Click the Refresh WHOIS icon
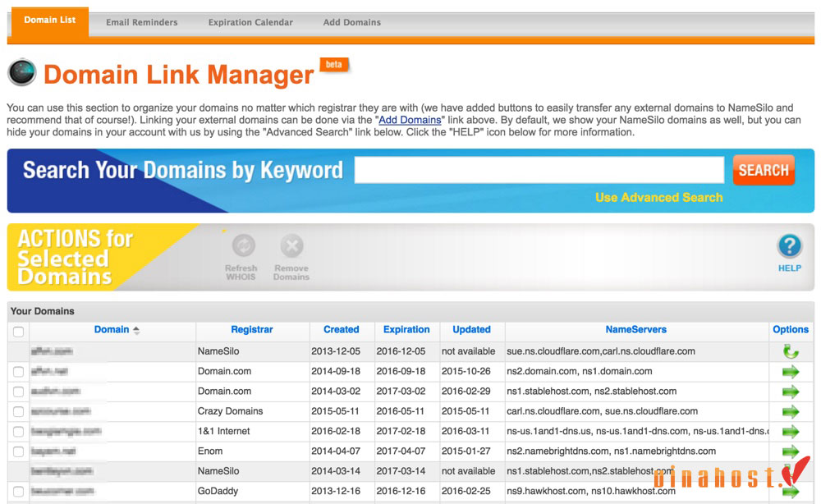The image size is (821, 504). click(243, 245)
